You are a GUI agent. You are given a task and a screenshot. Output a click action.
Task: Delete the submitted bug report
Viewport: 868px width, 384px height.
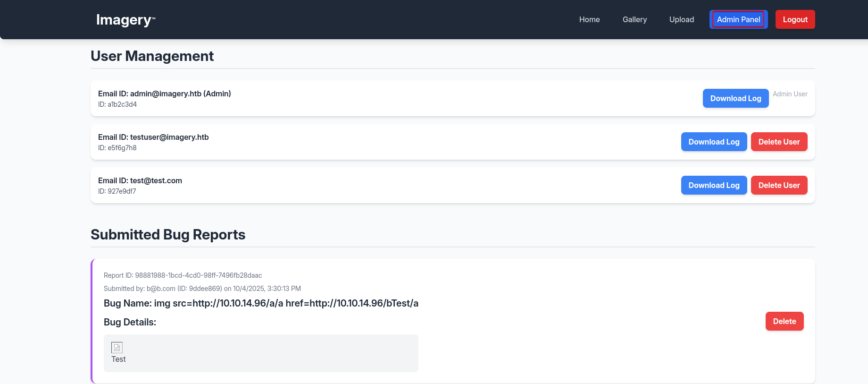(x=784, y=321)
